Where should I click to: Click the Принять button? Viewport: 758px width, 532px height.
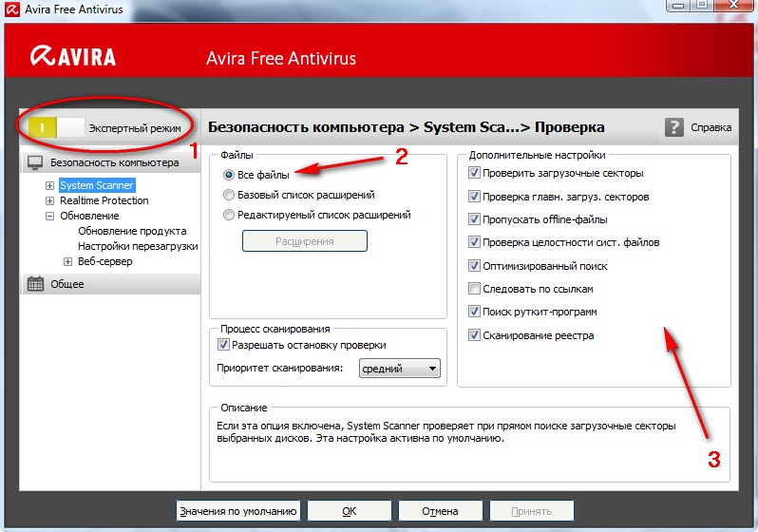532,511
